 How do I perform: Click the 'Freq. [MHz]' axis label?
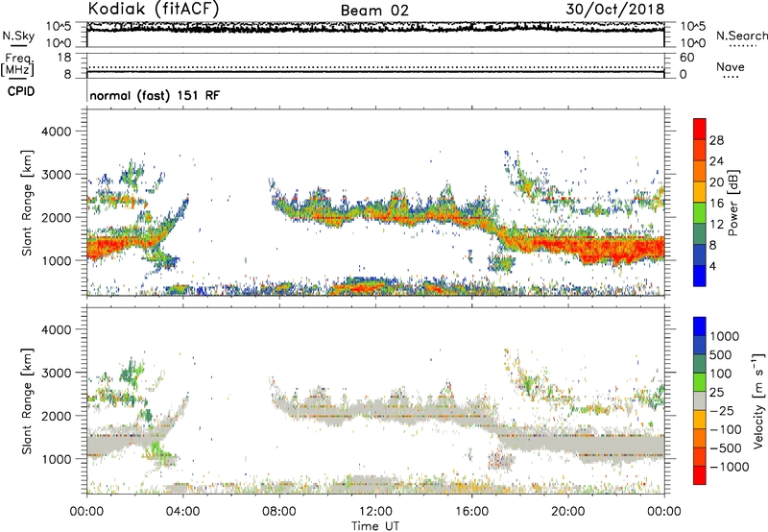[17, 64]
